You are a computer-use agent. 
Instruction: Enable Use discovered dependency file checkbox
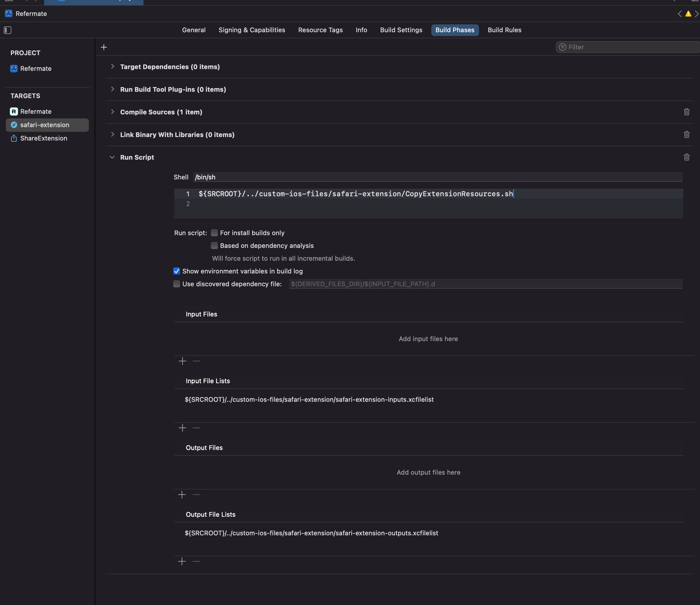tap(177, 284)
